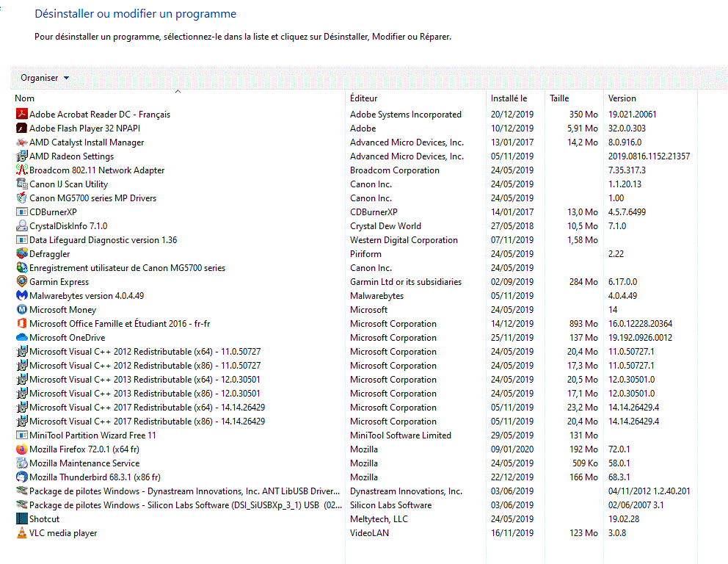Click publisher Western Digital Corporation
728x564 pixels.
click(x=404, y=239)
